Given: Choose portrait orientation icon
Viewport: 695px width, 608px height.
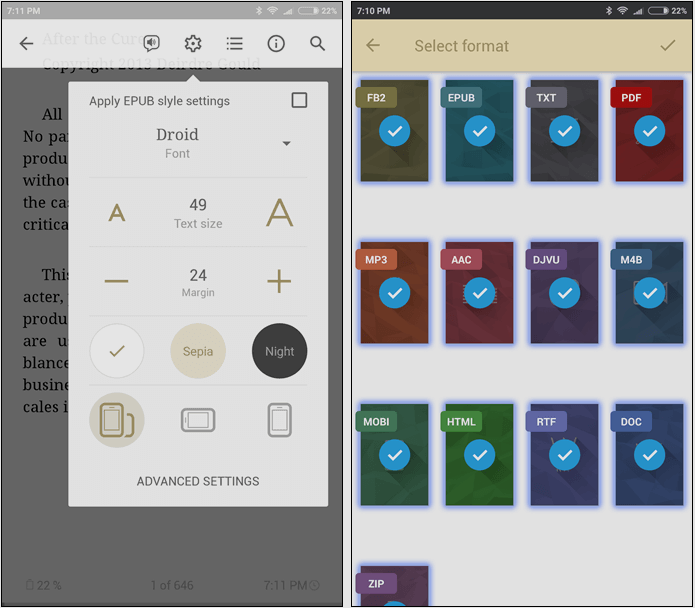Looking at the screenshot, I should tap(279, 420).
